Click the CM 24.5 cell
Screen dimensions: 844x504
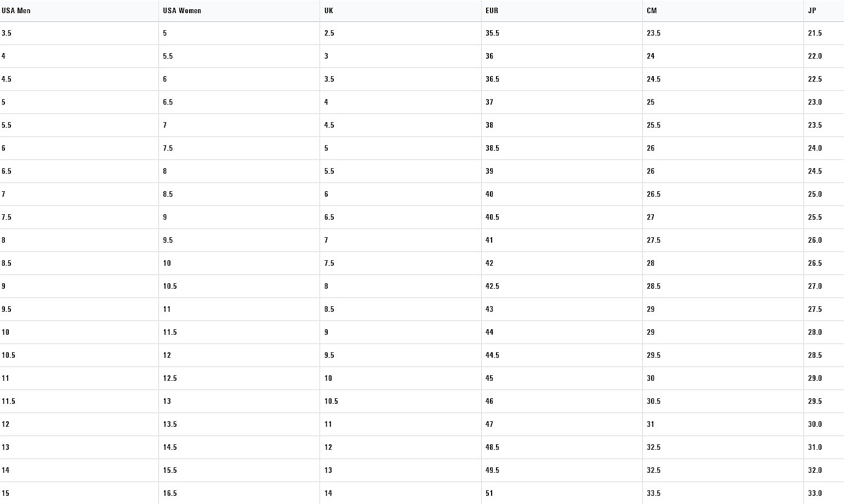point(723,79)
